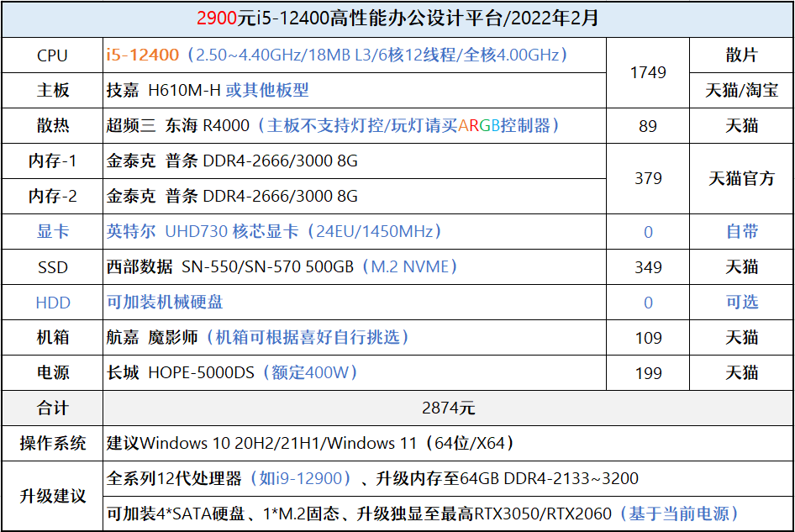Select the '机箱' row label

click(x=52, y=337)
